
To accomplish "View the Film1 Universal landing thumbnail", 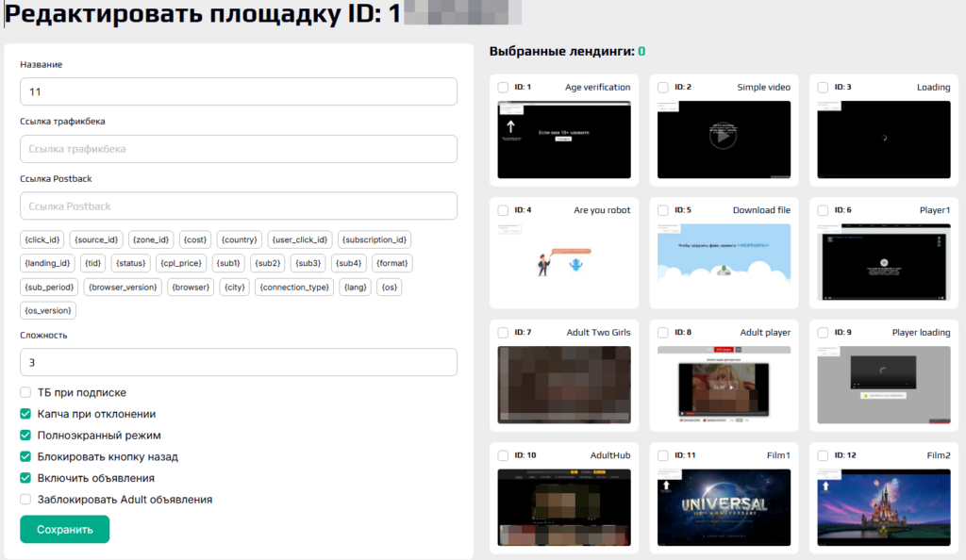I will pyautogui.click(x=724, y=508).
